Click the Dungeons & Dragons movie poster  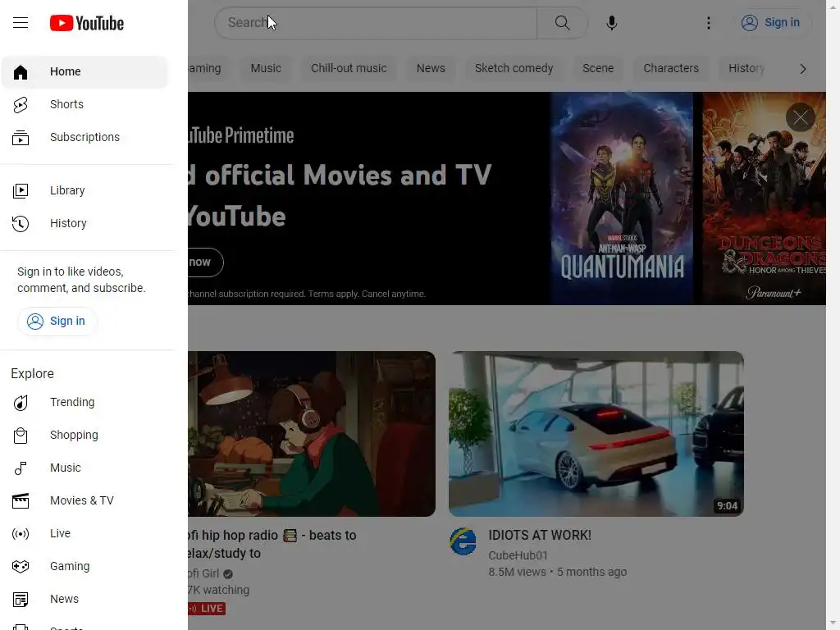coord(764,199)
